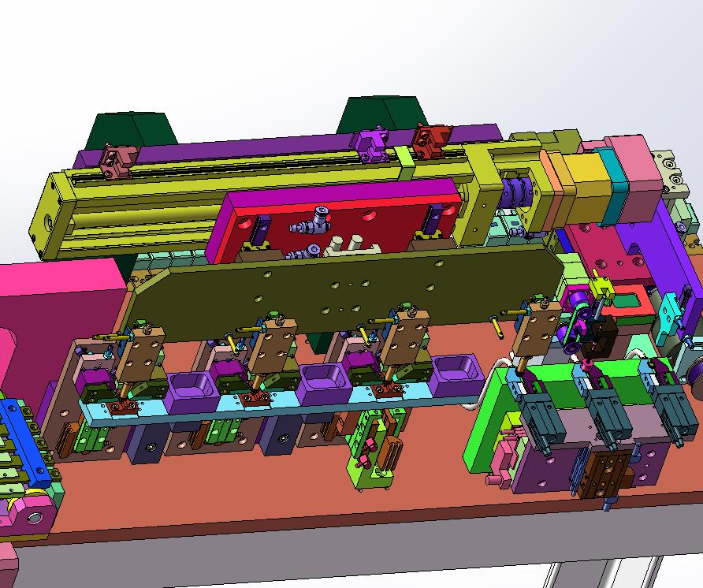Pick the purple sensor bracket on rail
This screenshot has width=703, height=588.
371,143
